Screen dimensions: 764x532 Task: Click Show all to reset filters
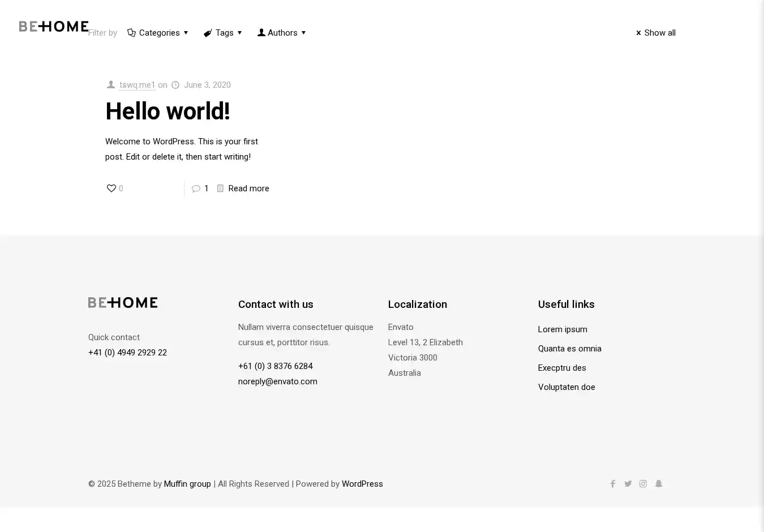tap(655, 33)
